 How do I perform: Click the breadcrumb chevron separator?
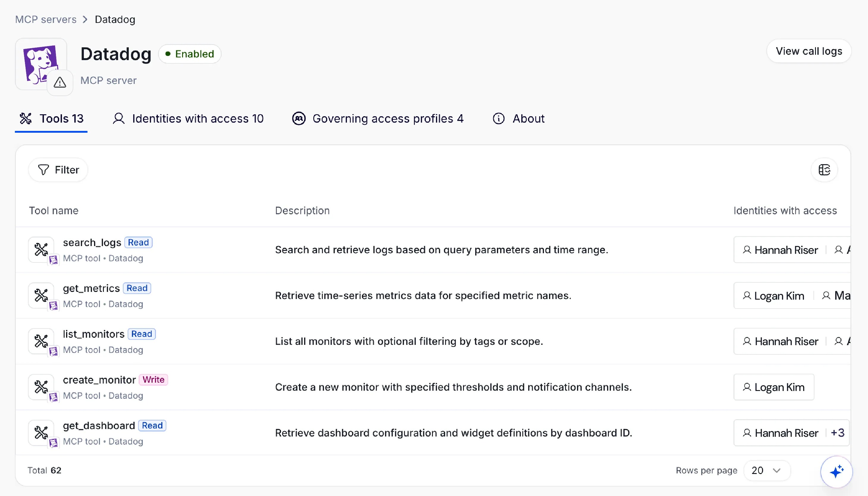pyautogui.click(x=85, y=19)
